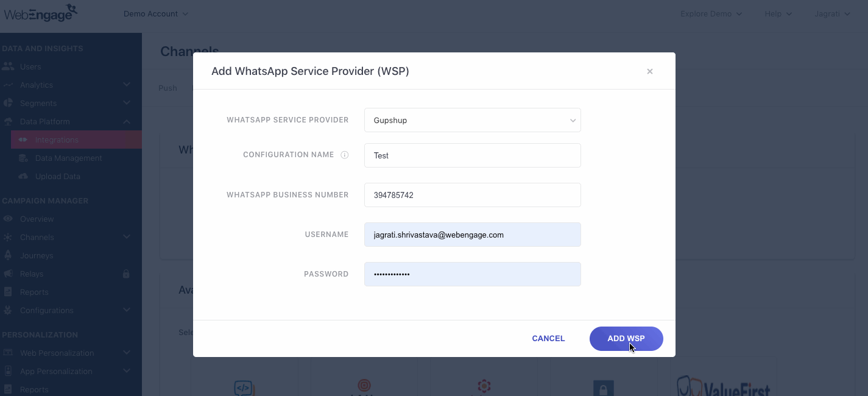This screenshot has height=396, width=868.
Task: Open the Explore Demo menu
Action: [711, 13]
